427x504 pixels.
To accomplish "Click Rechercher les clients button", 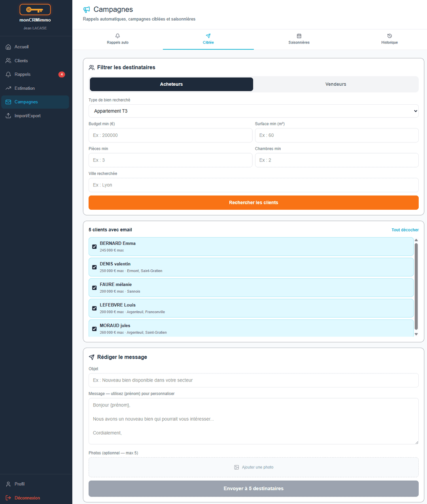I will pyautogui.click(x=253, y=203).
